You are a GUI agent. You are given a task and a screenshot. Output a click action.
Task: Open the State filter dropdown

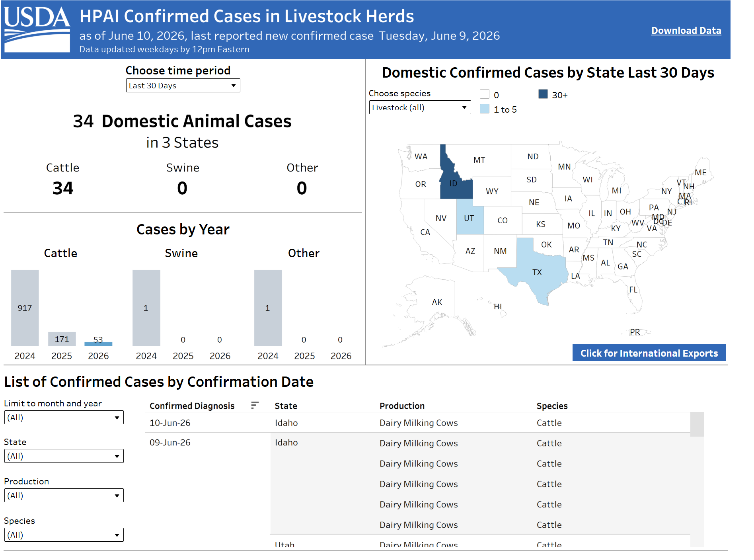pos(64,456)
